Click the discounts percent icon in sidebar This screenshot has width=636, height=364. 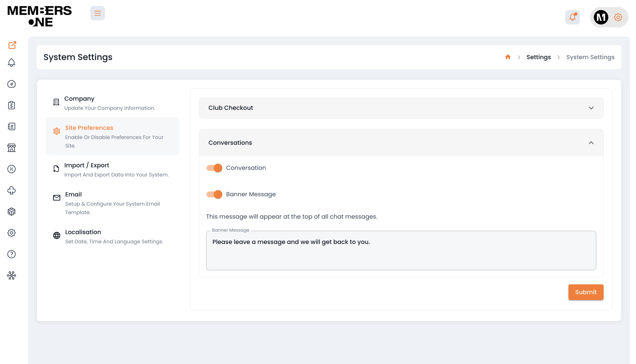(x=11, y=169)
